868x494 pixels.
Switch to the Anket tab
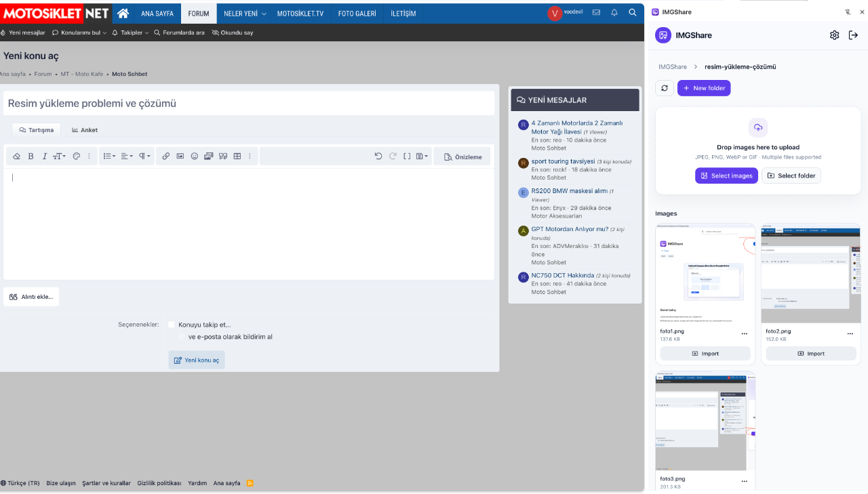click(x=85, y=130)
